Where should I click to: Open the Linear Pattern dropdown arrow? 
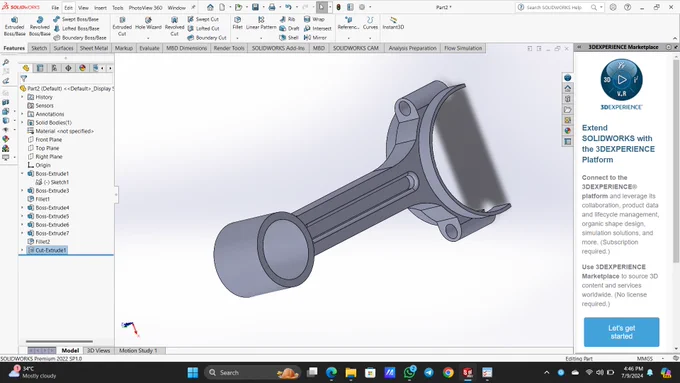[261, 38]
